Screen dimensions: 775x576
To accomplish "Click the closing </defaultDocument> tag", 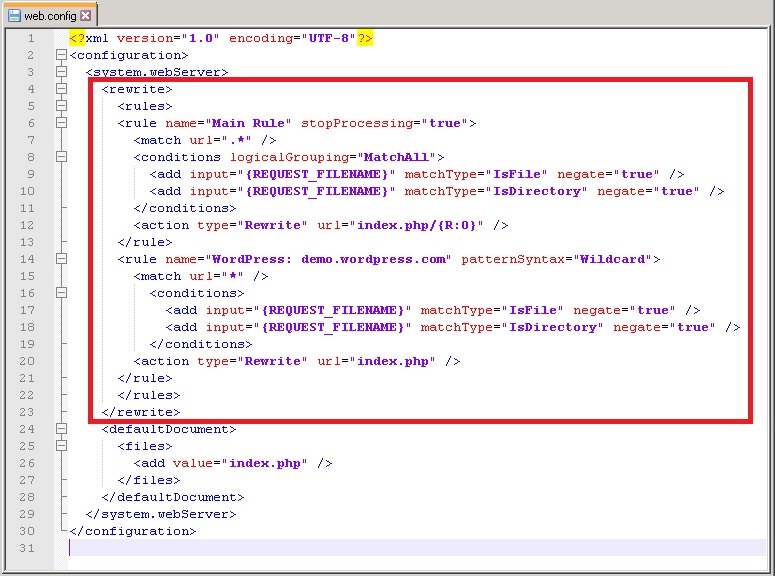I will pyautogui.click(x=172, y=497).
